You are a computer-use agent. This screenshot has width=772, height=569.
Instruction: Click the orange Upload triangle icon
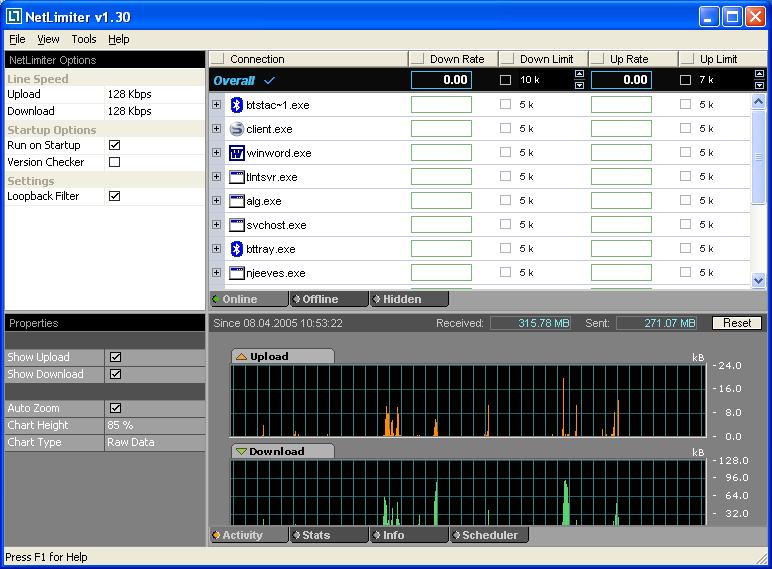coord(241,356)
